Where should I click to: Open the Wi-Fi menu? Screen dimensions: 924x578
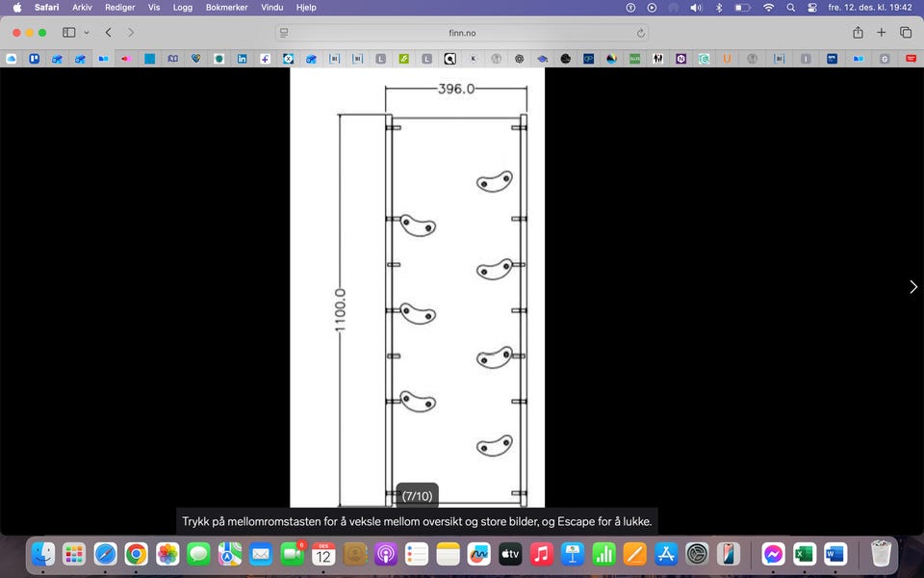pos(768,8)
